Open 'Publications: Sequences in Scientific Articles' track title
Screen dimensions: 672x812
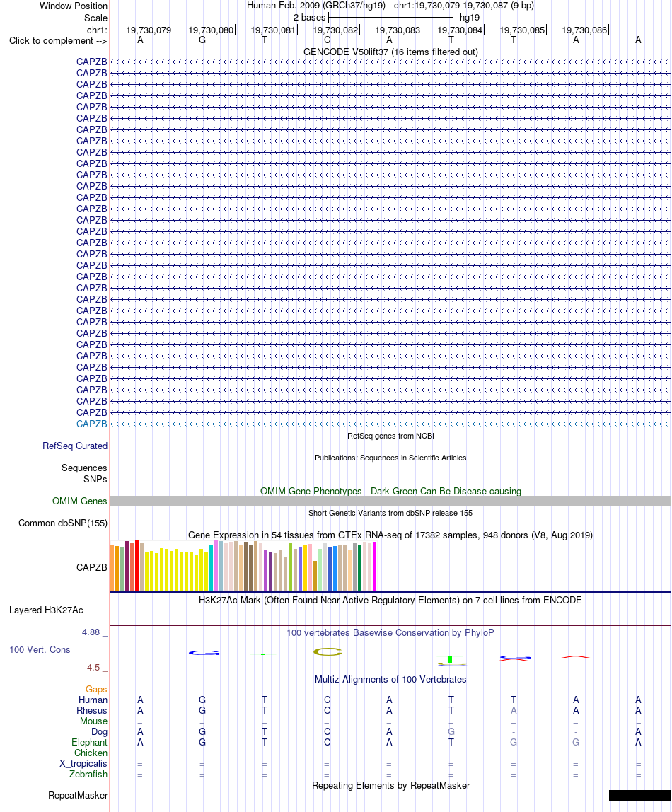pyautogui.click(x=390, y=458)
